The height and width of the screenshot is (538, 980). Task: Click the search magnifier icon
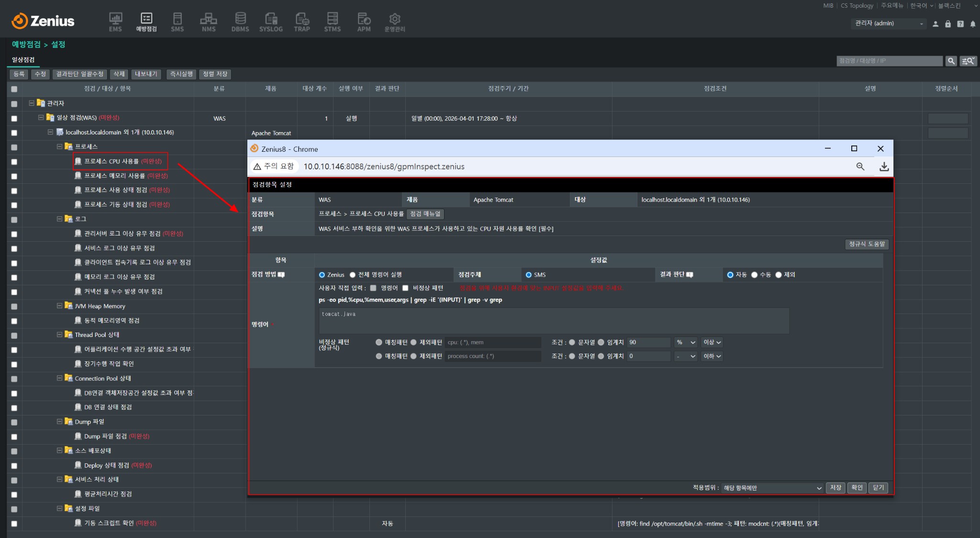(x=951, y=61)
